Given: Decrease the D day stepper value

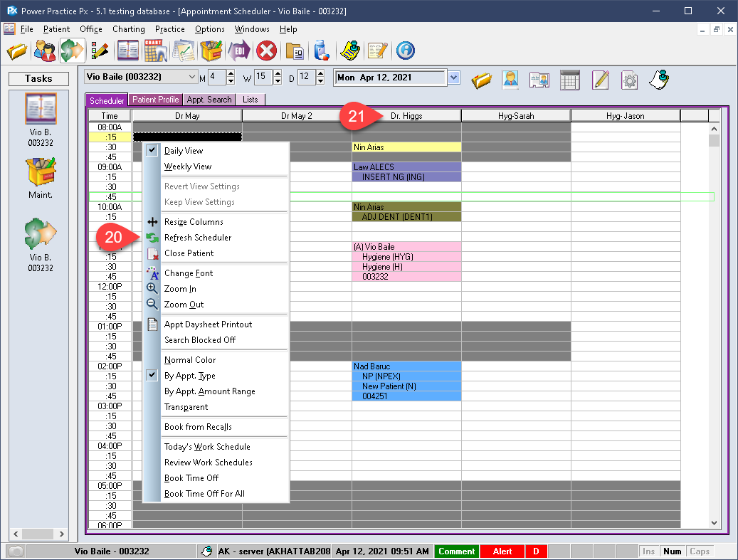Looking at the screenshot, I should tap(320, 81).
